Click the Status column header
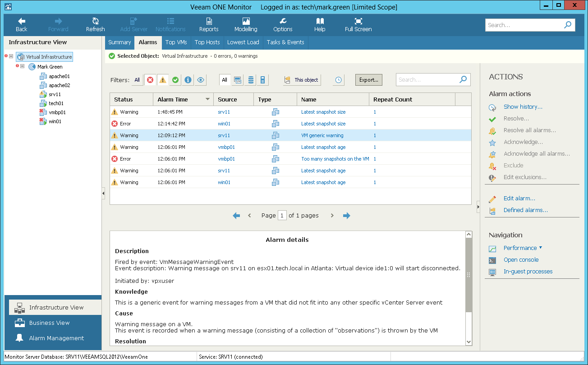This screenshot has height=365, width=588. pos(131,99)
